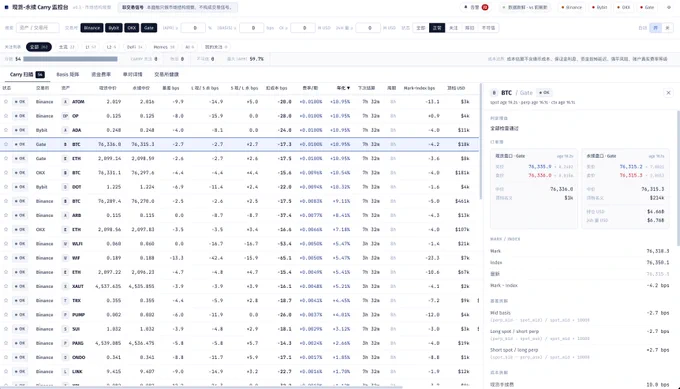The image size is (680, 389).
Task: Star the Binance LINK row
Action: click(x=6, y=372)
